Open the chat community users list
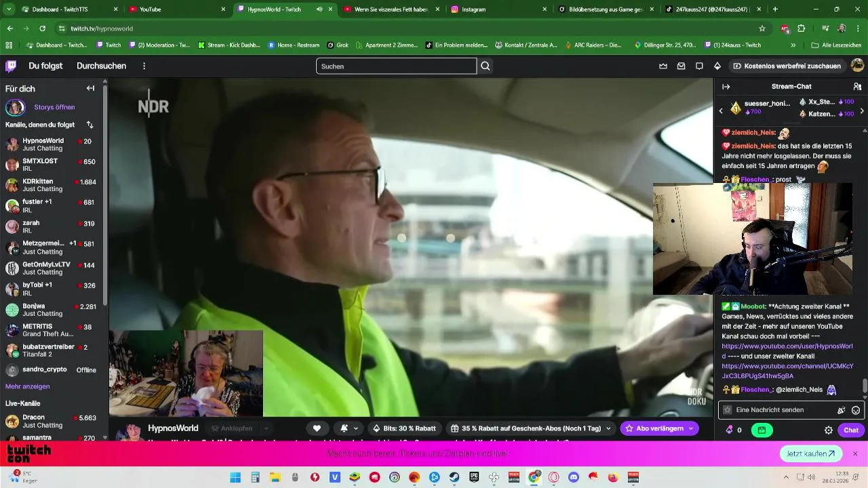 (858, 87)
